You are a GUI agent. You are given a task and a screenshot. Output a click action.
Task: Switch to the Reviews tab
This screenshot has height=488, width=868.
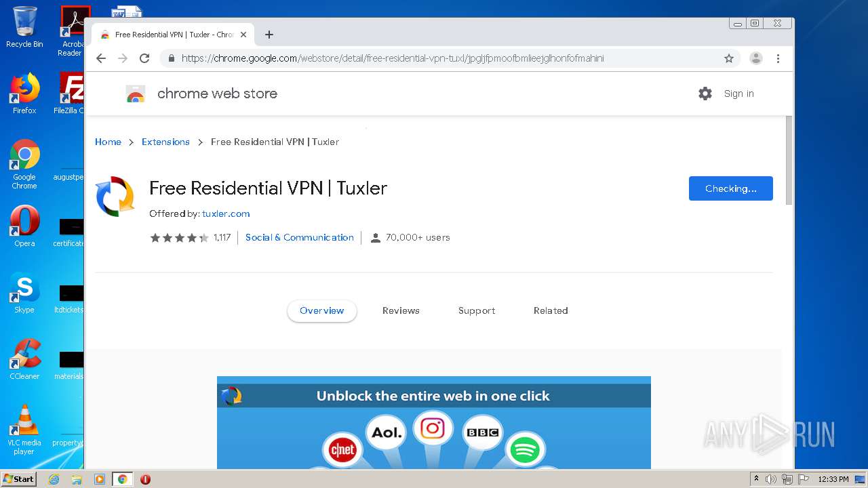click(x=401, y=310)
